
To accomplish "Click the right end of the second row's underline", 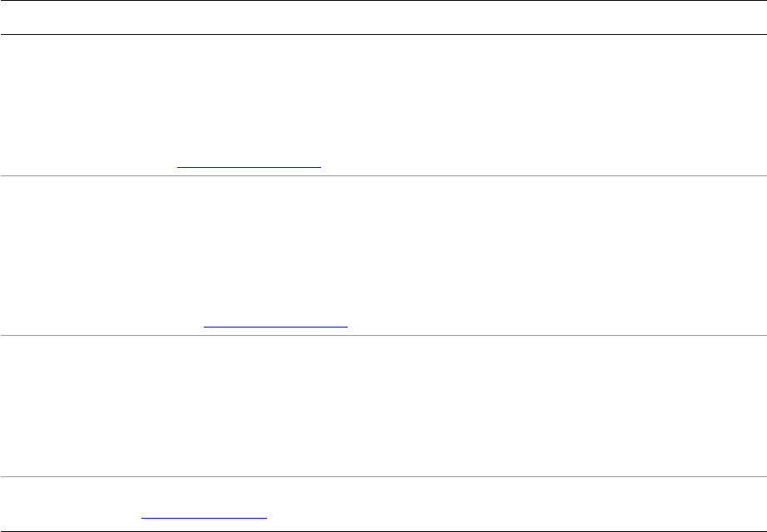I will (x=346, y=327).
